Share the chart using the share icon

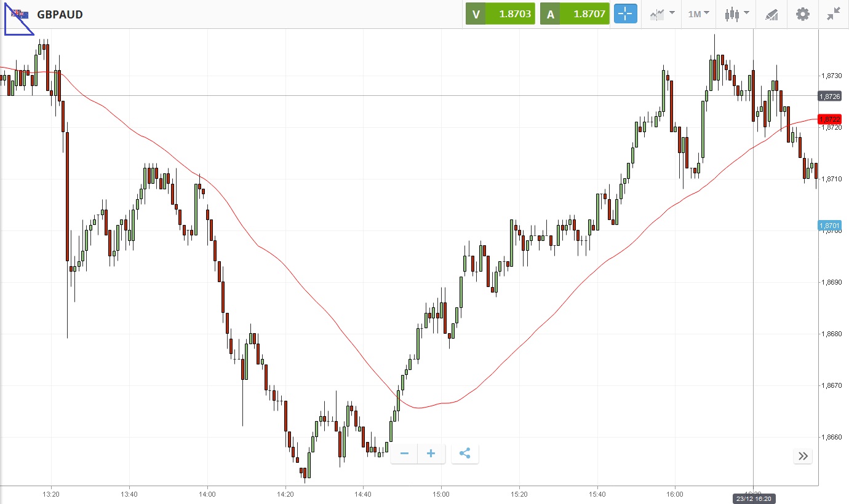click(465, 454)
